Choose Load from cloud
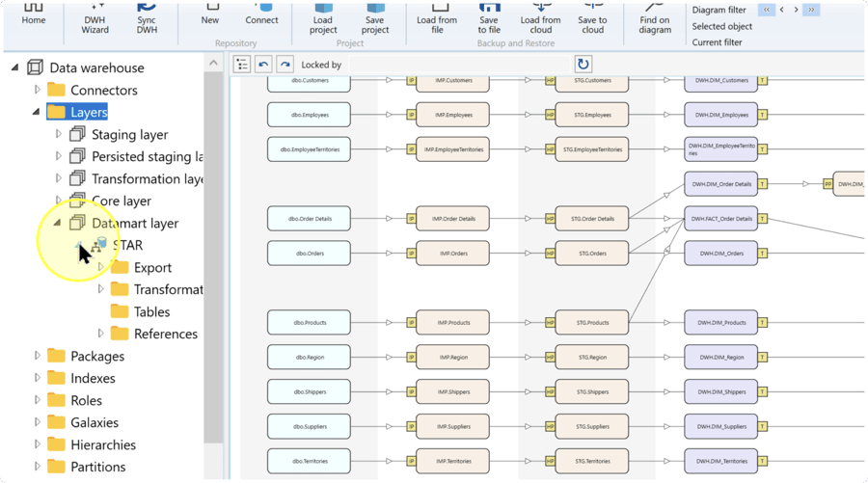Viewport: 868px width, 483px height. click(x=540, y=17)
